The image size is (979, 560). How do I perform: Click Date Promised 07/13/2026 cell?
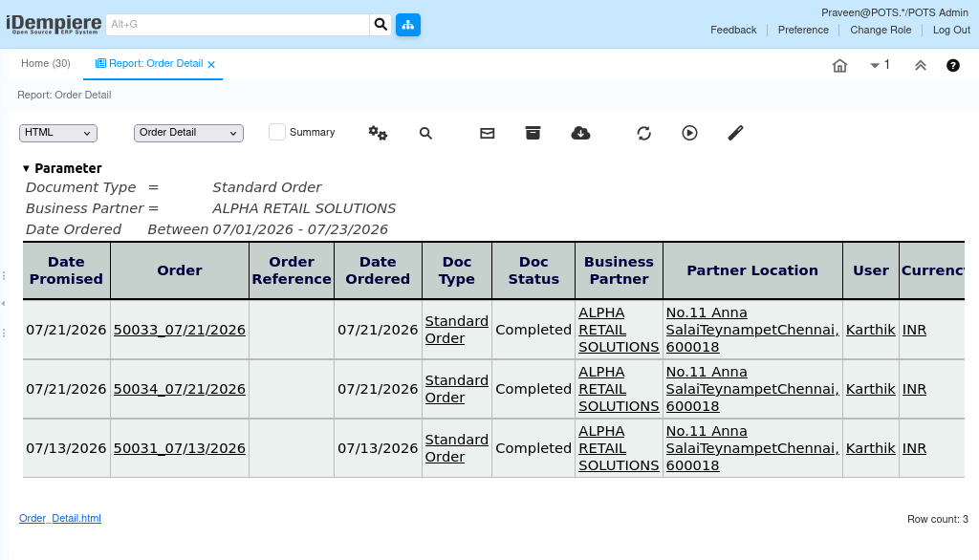coord(66,448)
